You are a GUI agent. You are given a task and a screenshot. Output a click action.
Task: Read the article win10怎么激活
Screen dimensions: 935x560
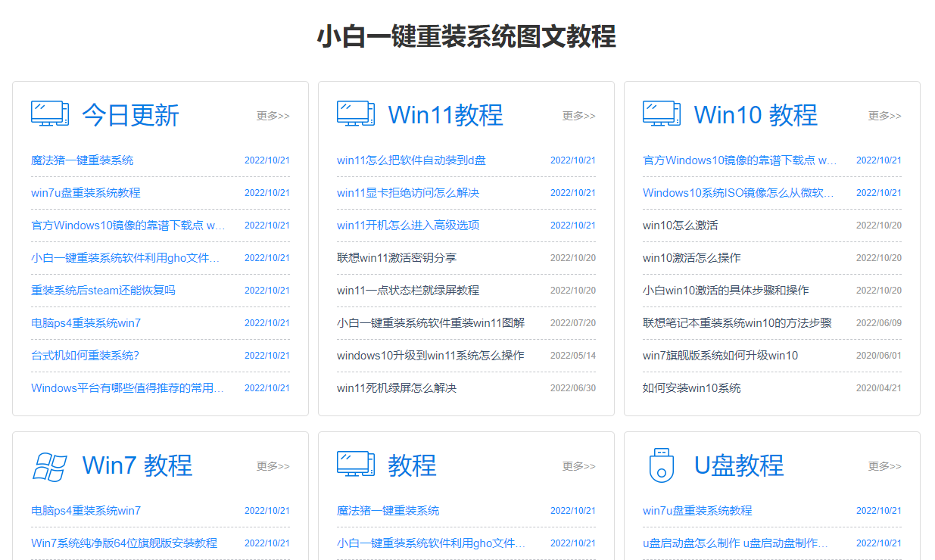(680, 226)
